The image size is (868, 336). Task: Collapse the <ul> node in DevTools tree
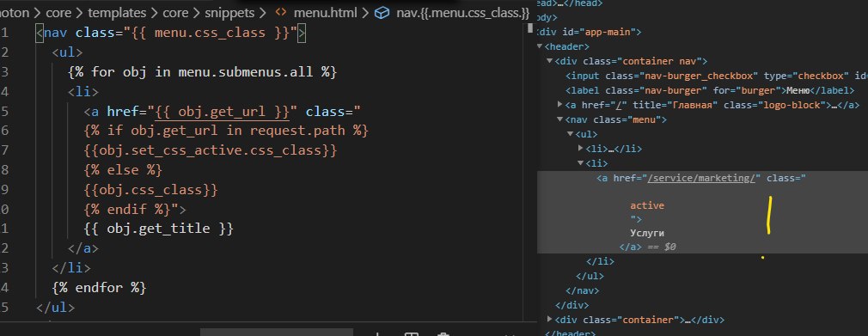coord(570,134)
